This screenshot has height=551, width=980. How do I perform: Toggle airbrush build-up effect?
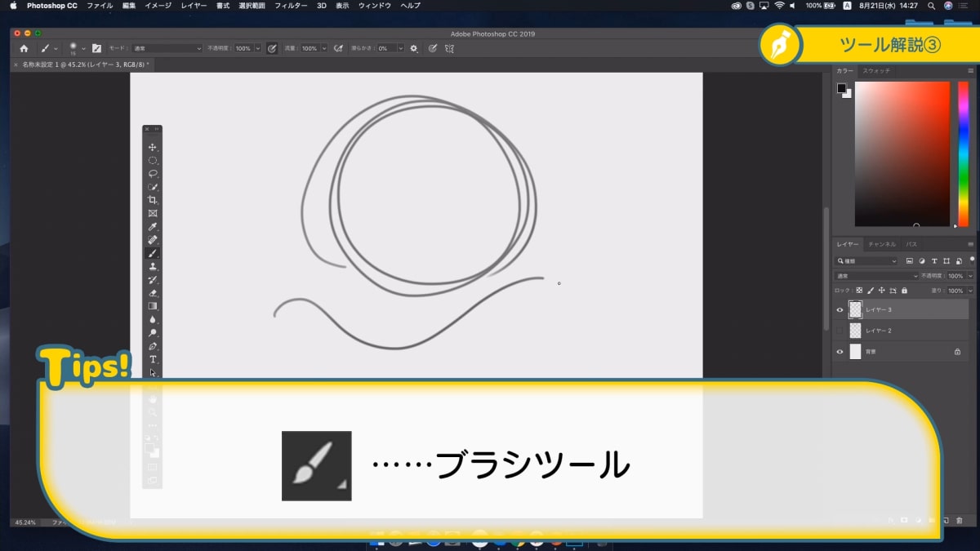(x=338, y=48)
